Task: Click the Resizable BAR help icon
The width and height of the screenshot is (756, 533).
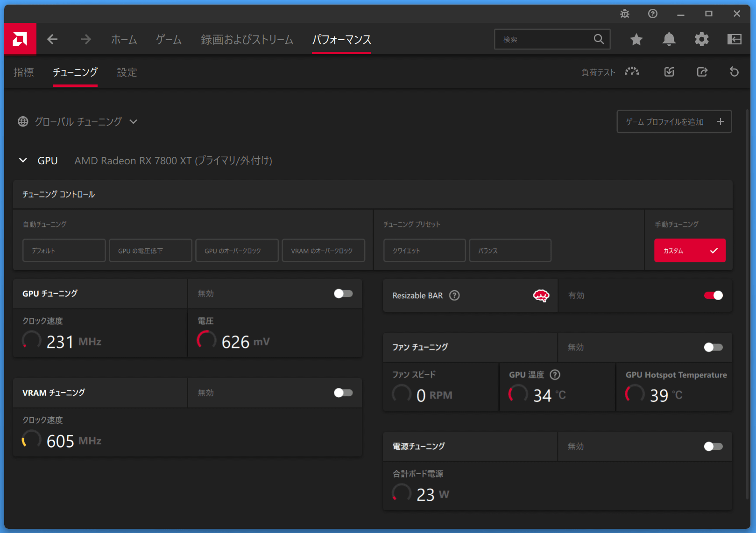Action: pyautogui.click(x=454, y=295)
